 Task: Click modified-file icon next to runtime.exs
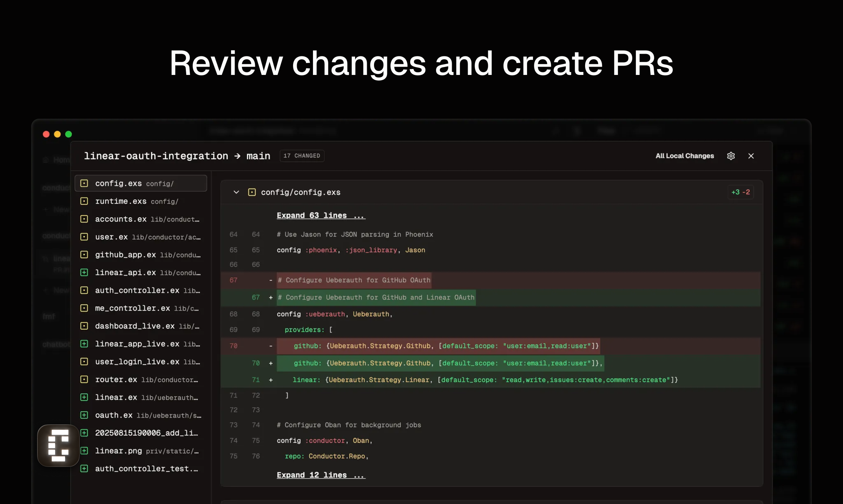pyautogui.click(x=84, y=201)
